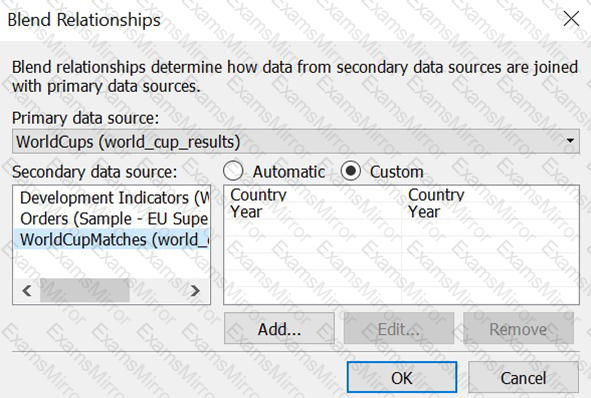Click the horizontal scrollbar thumb
The width and height of the screenshot is (591, 398).
(85, 291)
